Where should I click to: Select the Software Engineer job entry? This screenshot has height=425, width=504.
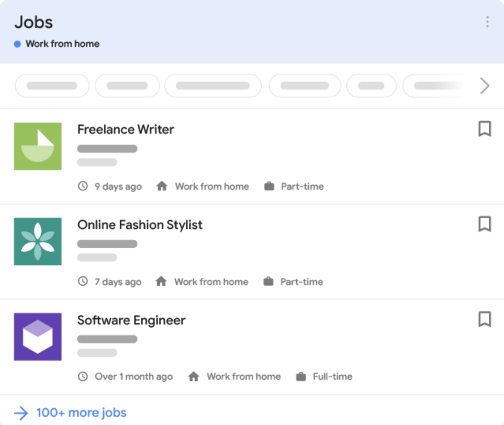[x=131, y=320]
